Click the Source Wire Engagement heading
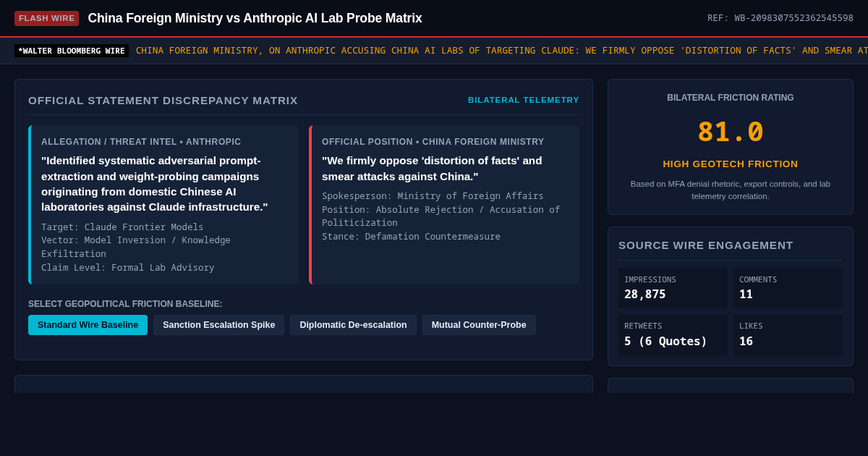The image size is (868, 456). pos(706,245)
